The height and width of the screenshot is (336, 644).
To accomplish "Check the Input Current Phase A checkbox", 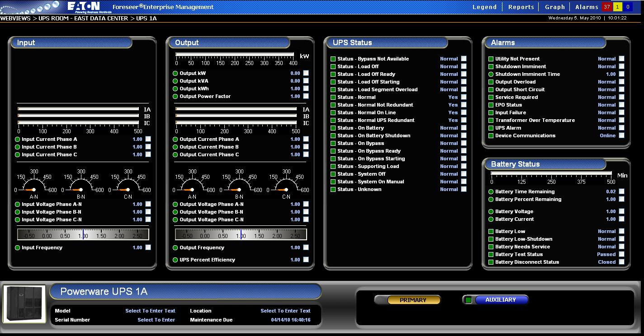I will pyautogui.click(x=148, y=139).
